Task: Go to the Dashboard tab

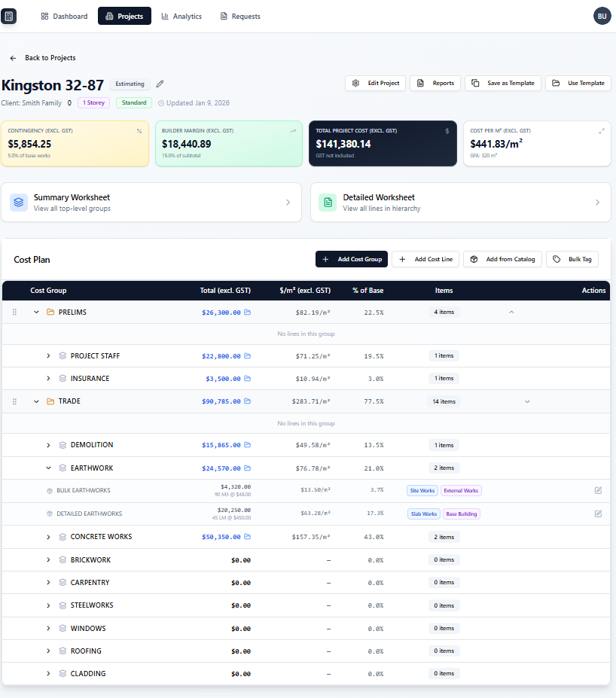Action: (x=64, y=16)
